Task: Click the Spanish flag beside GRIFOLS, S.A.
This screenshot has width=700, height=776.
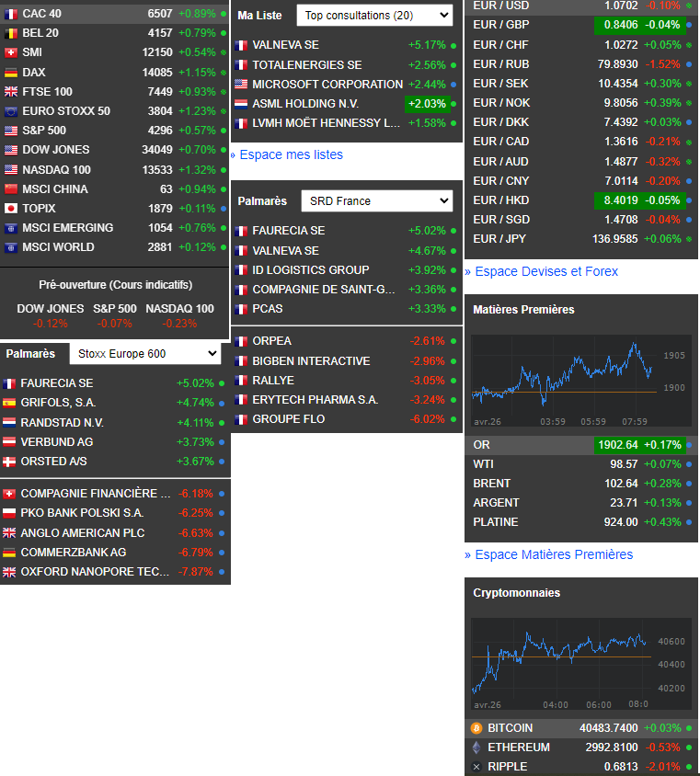Action: point(9,403)
